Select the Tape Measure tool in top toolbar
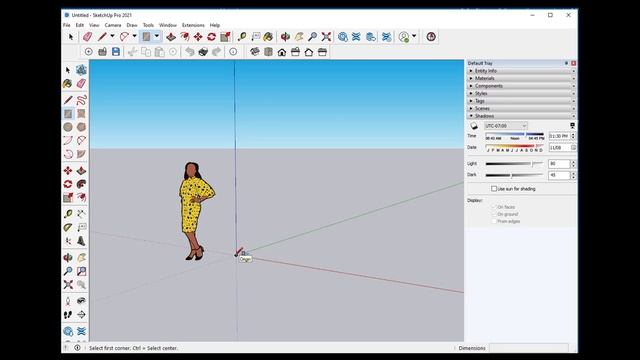 (x=242, y=37)
